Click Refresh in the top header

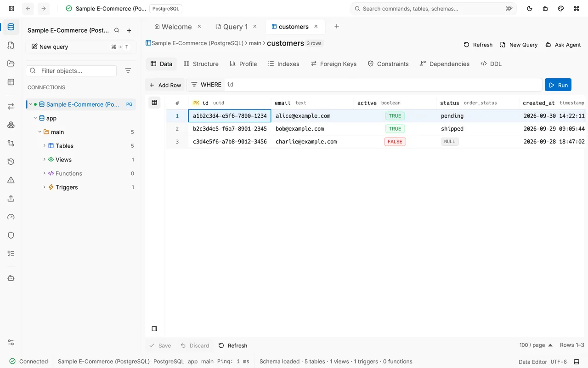click(478, 45)
